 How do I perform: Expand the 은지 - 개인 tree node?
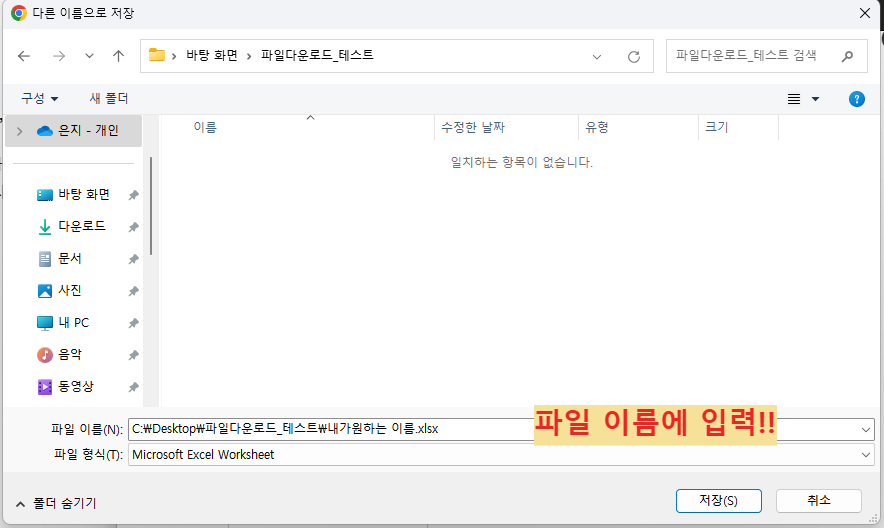coord(20,131)
